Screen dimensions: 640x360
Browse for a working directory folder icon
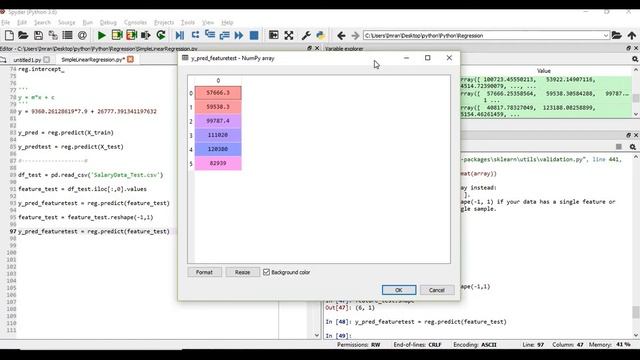[616, 36]
